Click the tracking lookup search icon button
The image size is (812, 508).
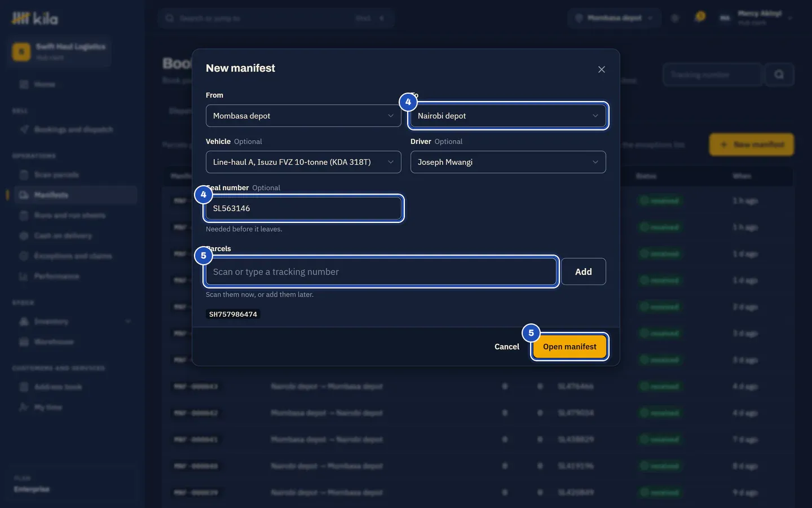[x=779, y=75]
